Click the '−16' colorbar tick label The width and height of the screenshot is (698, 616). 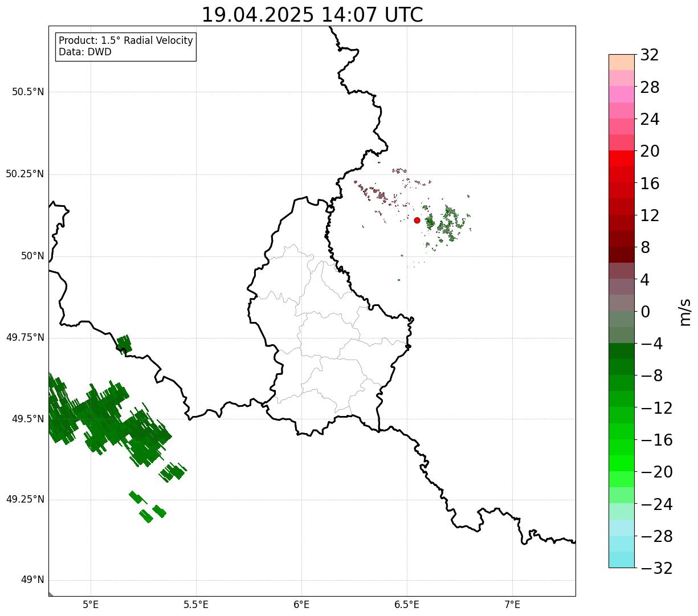tap(656, 440)
